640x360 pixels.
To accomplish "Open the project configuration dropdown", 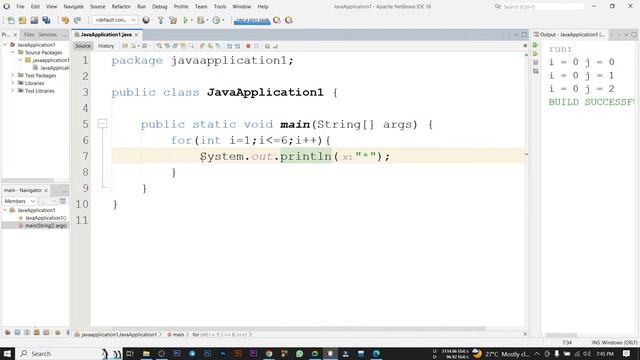I will point(115,20).
